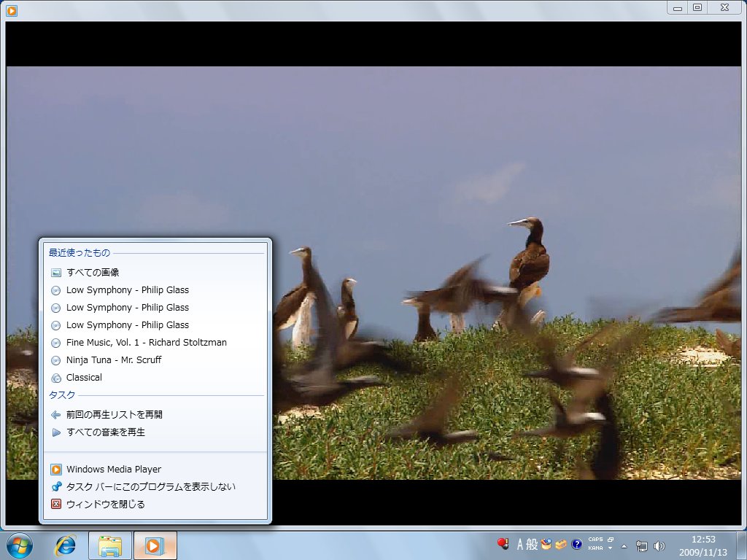The height and width of the screenshot is (560, 747).
Task: Select 前回の再生リストを再開 task
Action: coord(155,415)
